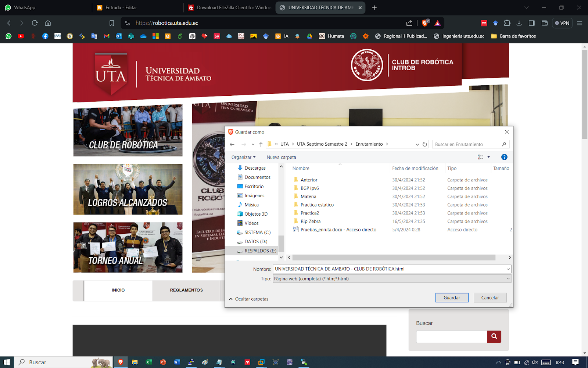Open the browser downloads icon
588x368 pixels.
tap(519, 23)
